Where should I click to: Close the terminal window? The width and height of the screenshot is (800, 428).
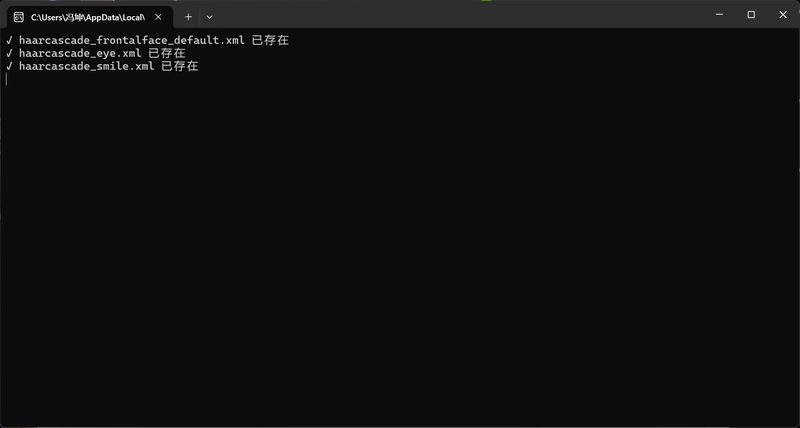point(783,15)
